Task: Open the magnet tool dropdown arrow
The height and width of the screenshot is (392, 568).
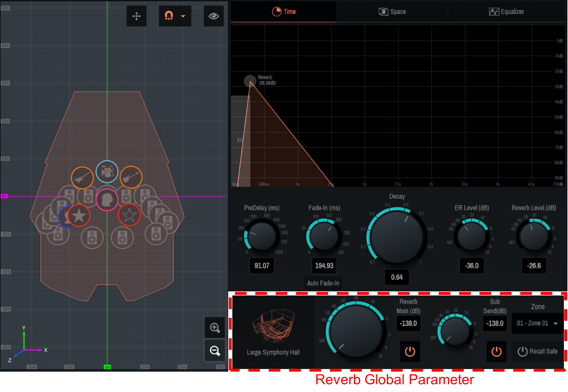Action: [183, 16]
